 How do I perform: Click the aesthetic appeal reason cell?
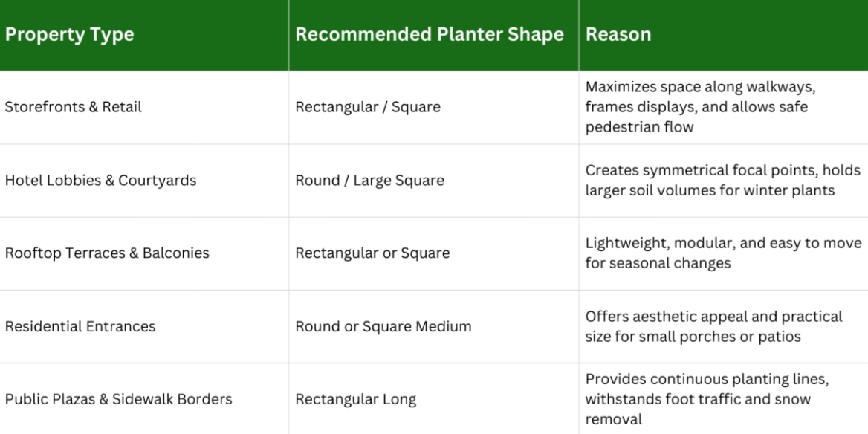point(713,326)
